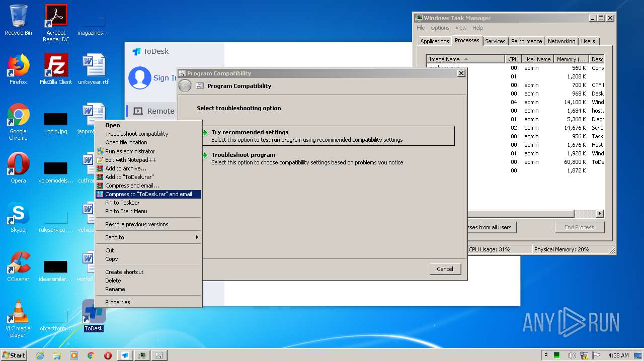Open Windows Media Player taskbar icon
This screenshot has width=644, height=362.
coord(74,355)
